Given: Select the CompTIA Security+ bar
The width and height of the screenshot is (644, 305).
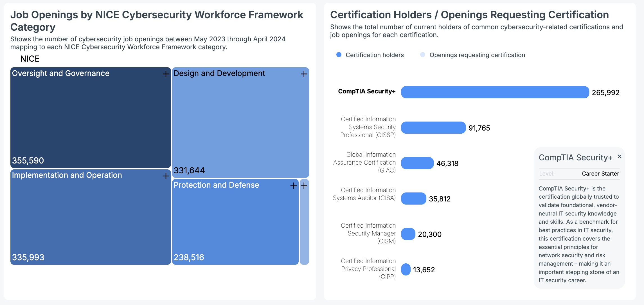Looking at the screenshot, I should 495,92.
